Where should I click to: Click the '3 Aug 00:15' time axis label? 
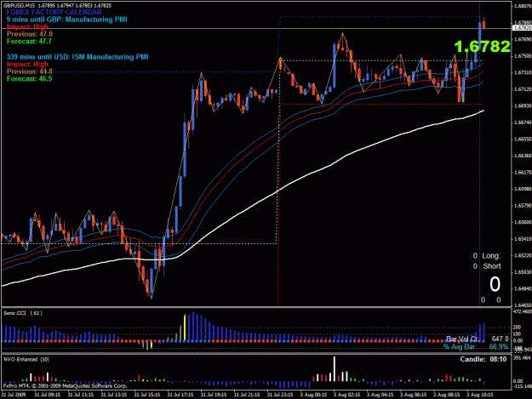pyautogui.click(x=313, y=395)
